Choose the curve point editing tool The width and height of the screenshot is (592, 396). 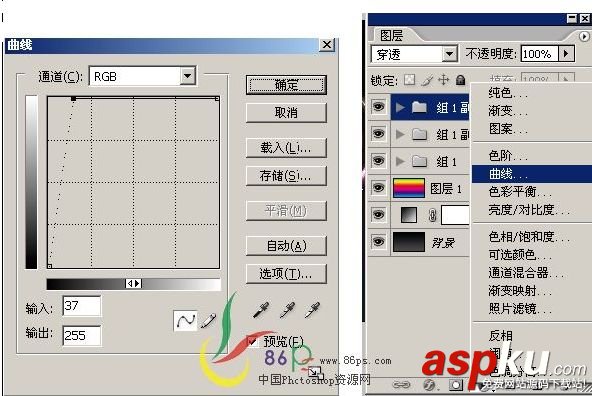185,320
